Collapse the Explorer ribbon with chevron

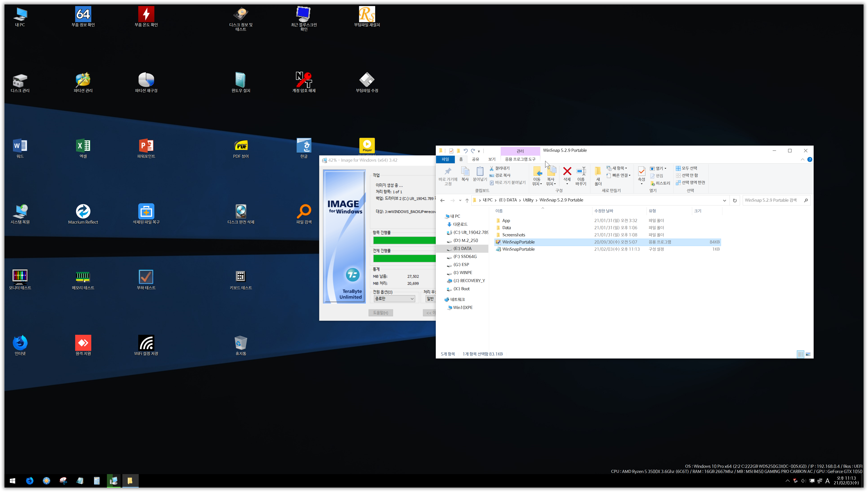802,159
